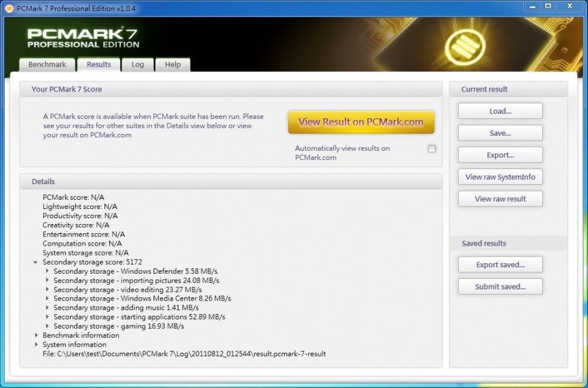Click Submit saved... button

click(500, 286)
